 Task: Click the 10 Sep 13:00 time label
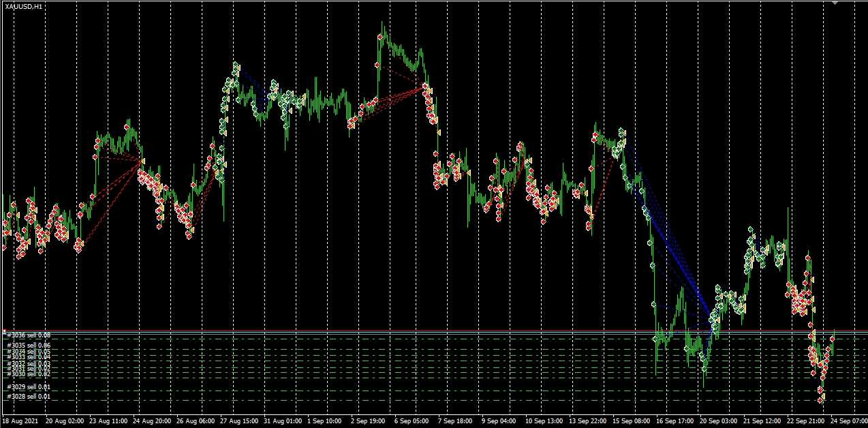[543, 421]
